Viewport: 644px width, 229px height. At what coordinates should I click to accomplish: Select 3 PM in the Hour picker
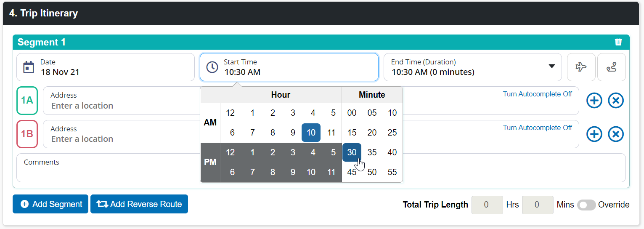click(293, 152)
